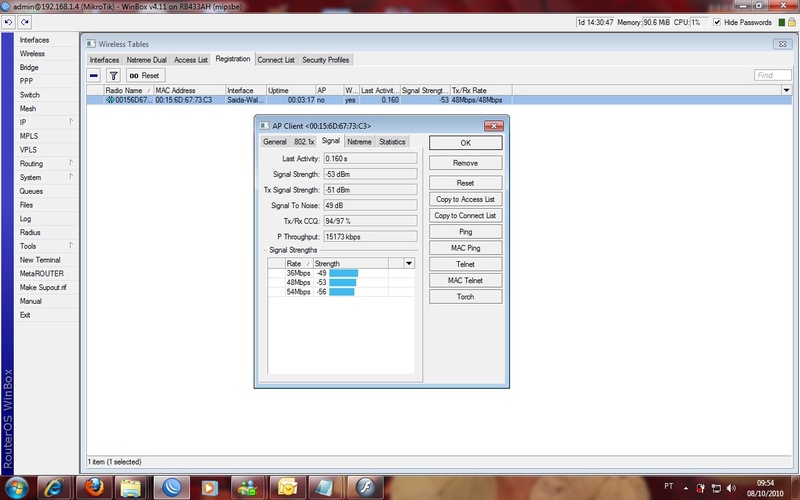800x500 pixels.
Task: Open Signal Strengths table columns dropdown
Action: coord(409,263)
